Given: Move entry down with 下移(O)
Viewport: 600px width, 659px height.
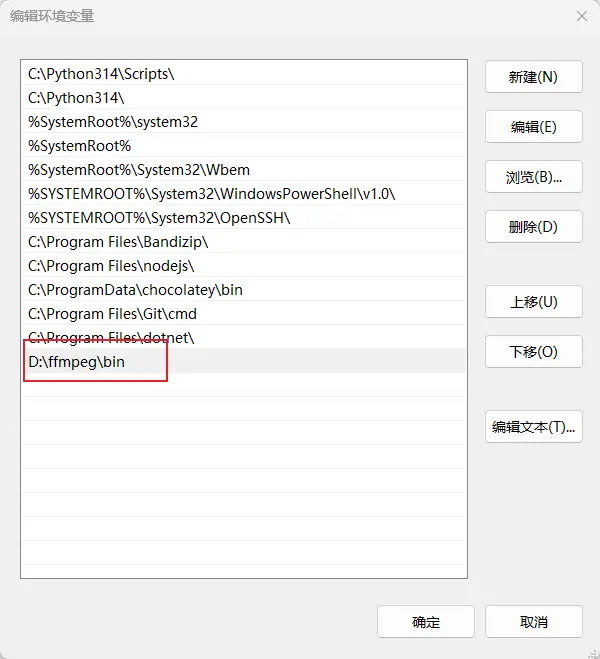Looking at the screenshot, I should pos(533,352).
